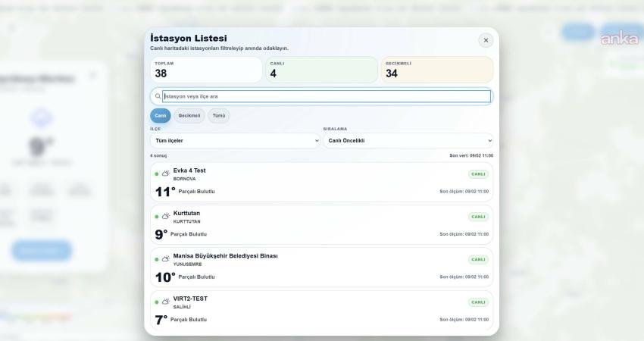Click the Toplam 38 summary card
The width and height of the screenshot is (644, 341).
(206, 70)
